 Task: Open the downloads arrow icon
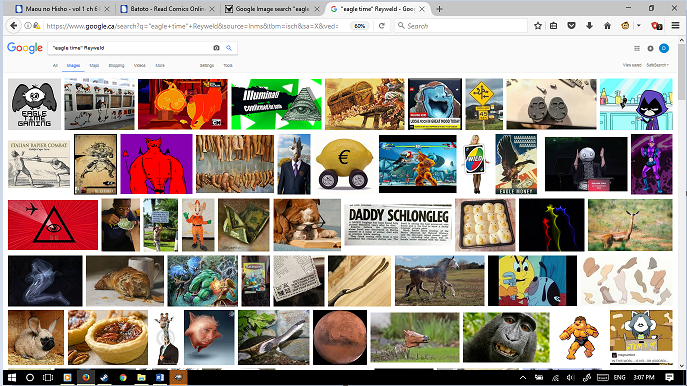[589, 26]
